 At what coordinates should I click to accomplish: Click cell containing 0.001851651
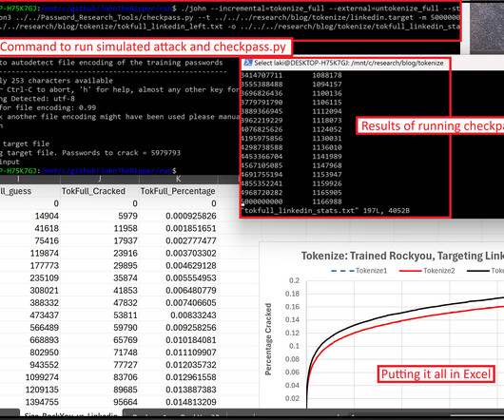pyautogui.click(x=179, y=228)
